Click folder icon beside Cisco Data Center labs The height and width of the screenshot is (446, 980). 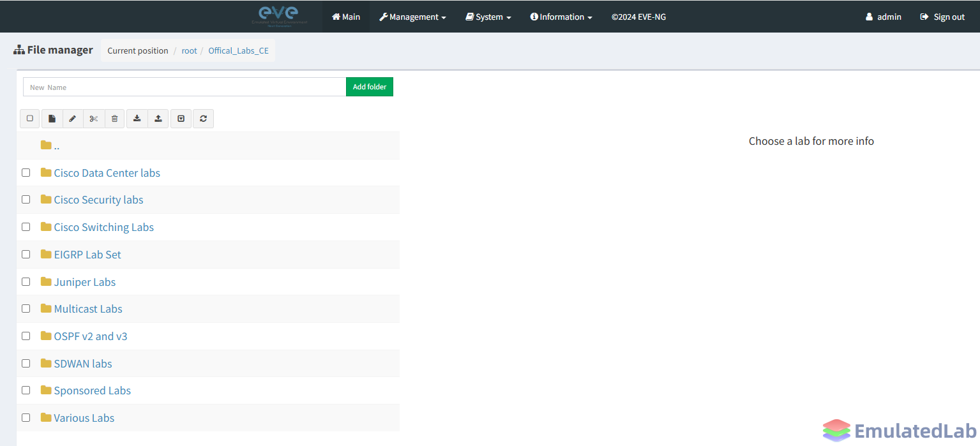(46, 172)
